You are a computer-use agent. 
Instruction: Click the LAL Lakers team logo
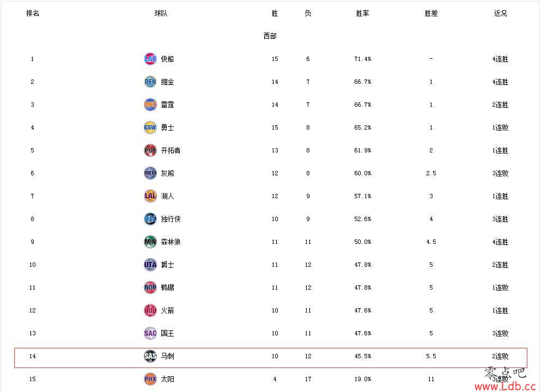click(x=150, y=196)
